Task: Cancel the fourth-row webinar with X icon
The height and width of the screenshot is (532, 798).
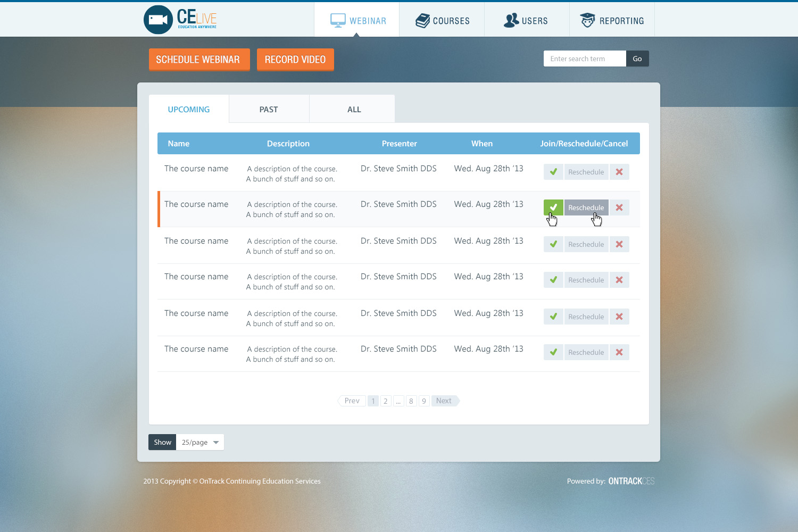Action: 619,280
